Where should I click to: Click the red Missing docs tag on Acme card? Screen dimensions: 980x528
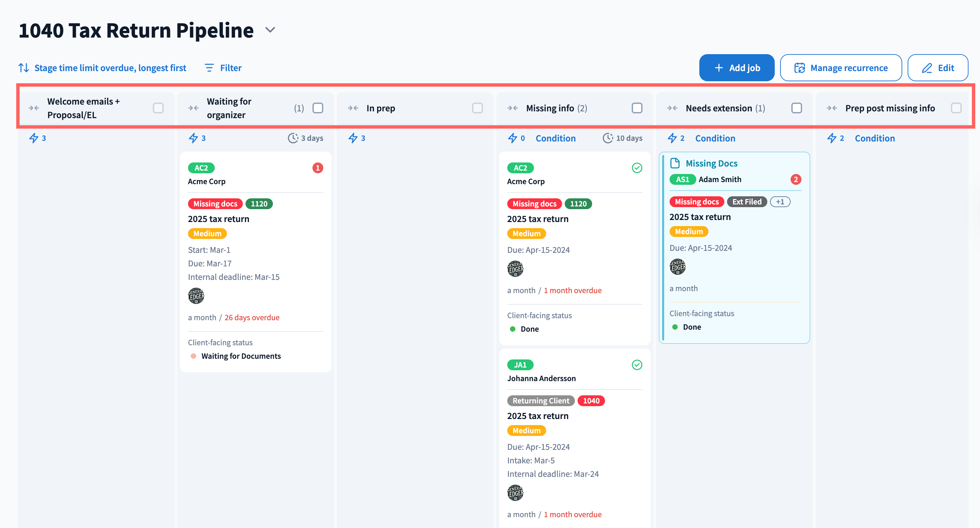tap(215, 204)
